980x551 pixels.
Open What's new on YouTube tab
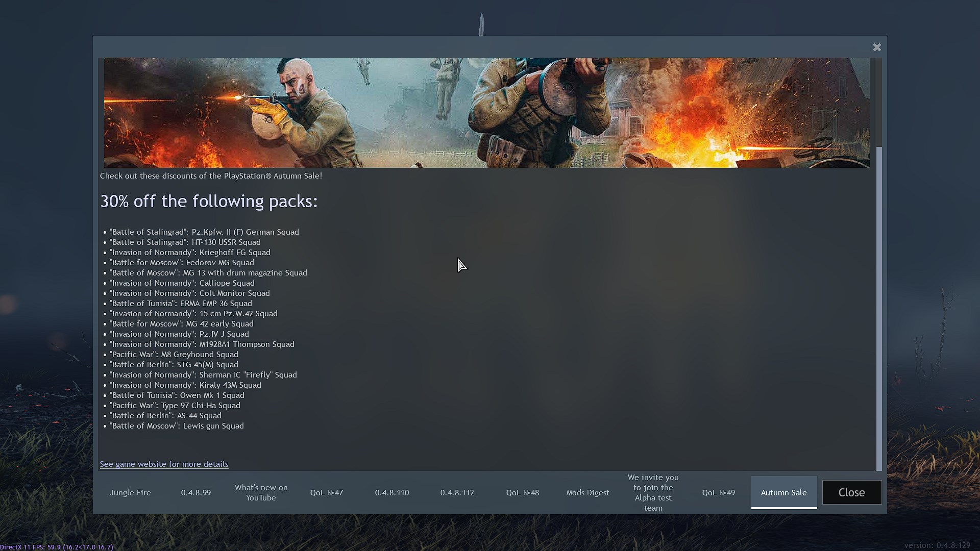[261, 492]
